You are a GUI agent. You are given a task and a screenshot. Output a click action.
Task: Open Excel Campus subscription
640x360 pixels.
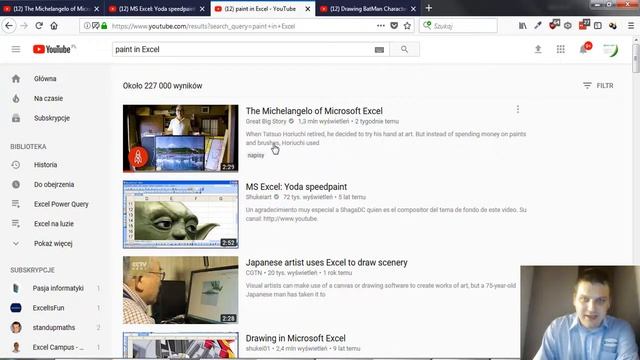click(x=58, y=347)
